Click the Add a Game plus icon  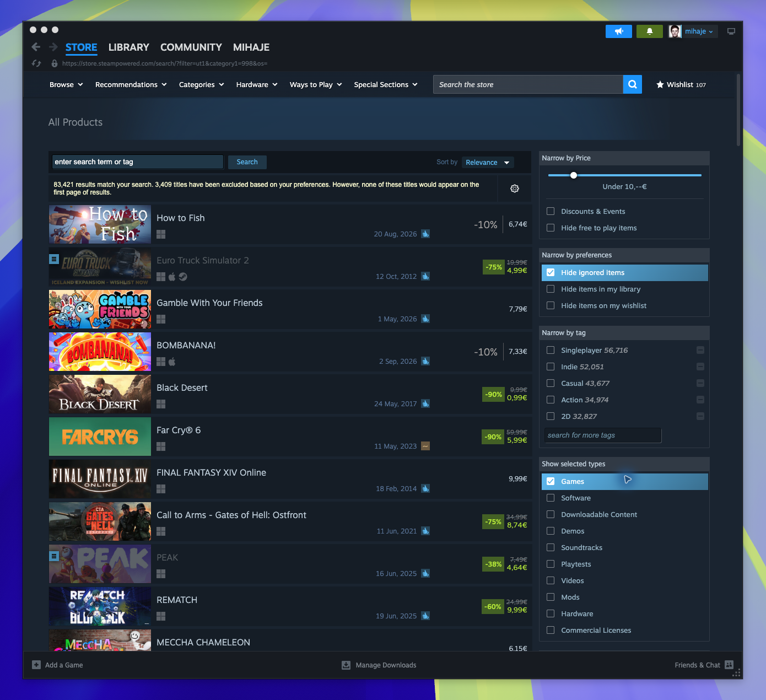(36, 665)
